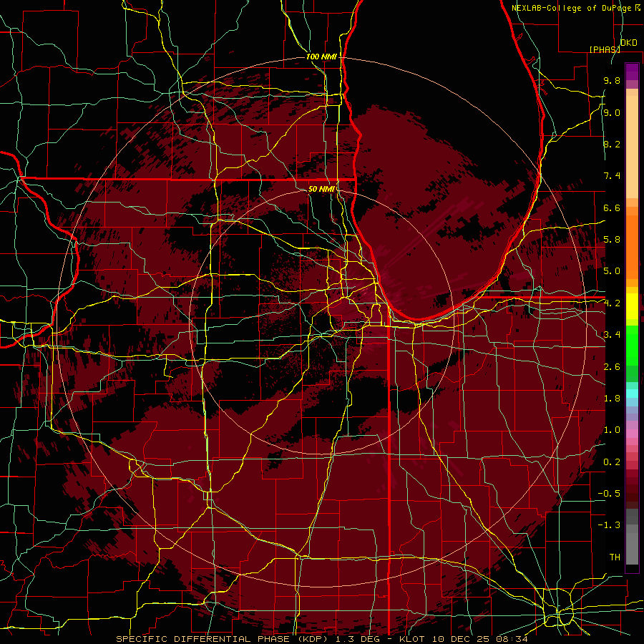
Task: Click the 7.4 value on color scale
Action: tap(612, 176)
